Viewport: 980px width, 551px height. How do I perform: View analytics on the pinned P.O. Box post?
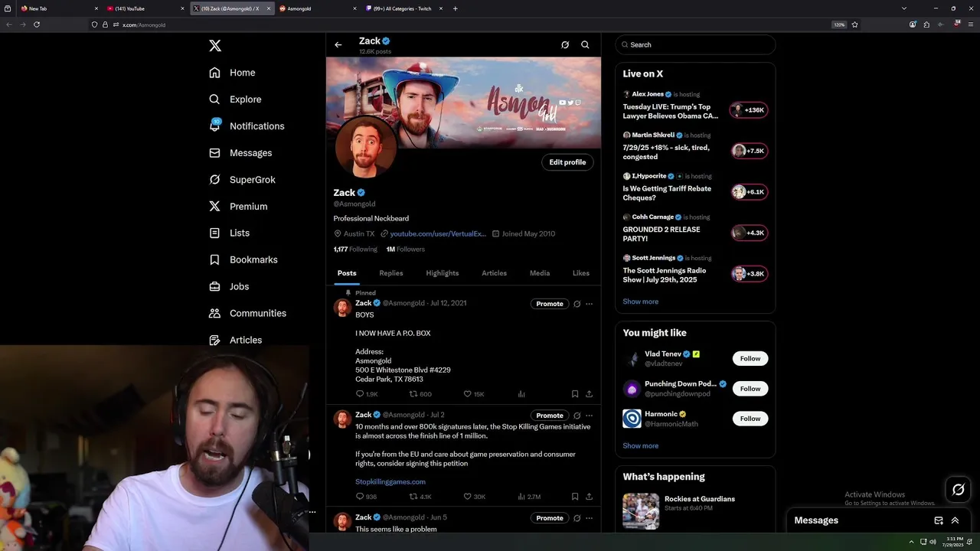click(521, 394)
